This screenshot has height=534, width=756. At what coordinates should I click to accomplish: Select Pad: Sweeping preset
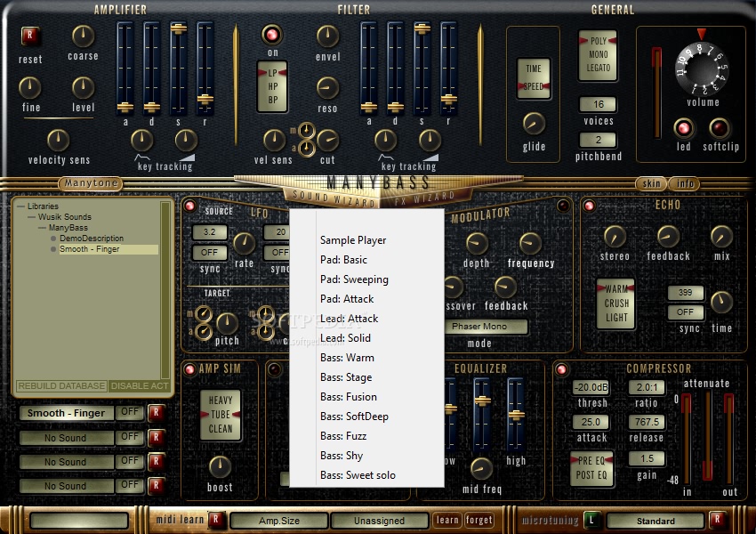click(367, 279)
